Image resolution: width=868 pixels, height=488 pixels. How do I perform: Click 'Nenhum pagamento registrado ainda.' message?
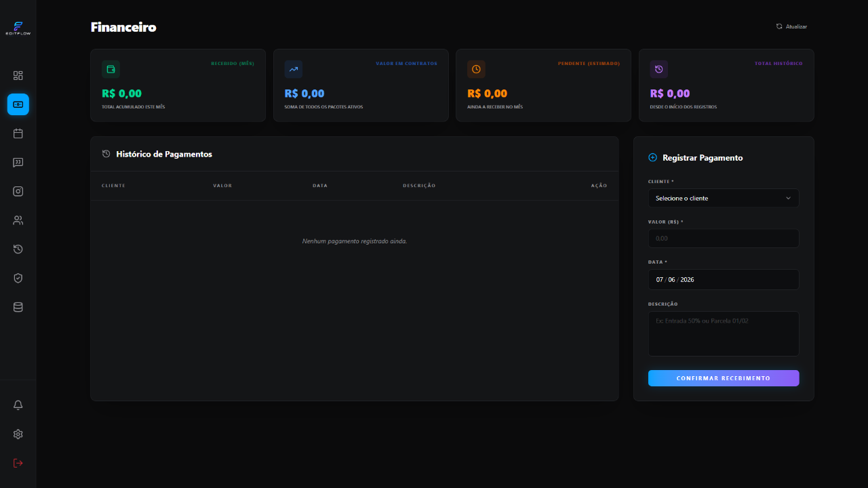[x=355, y=241]
